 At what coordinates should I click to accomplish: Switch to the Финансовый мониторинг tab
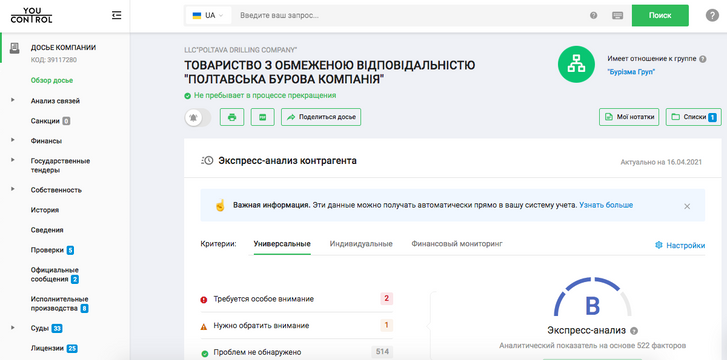click(x=457, y=244)
